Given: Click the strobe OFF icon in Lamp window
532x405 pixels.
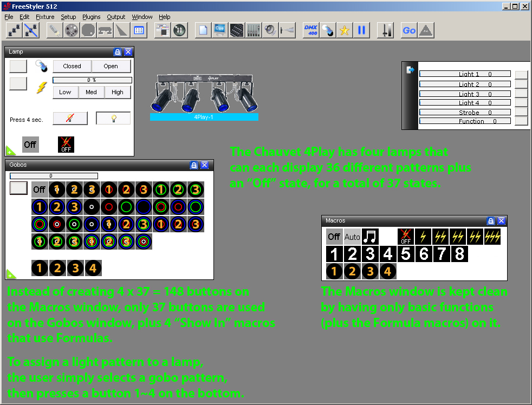Looking at the screenshot, I should pyautogui.click(x=66, y=145).
